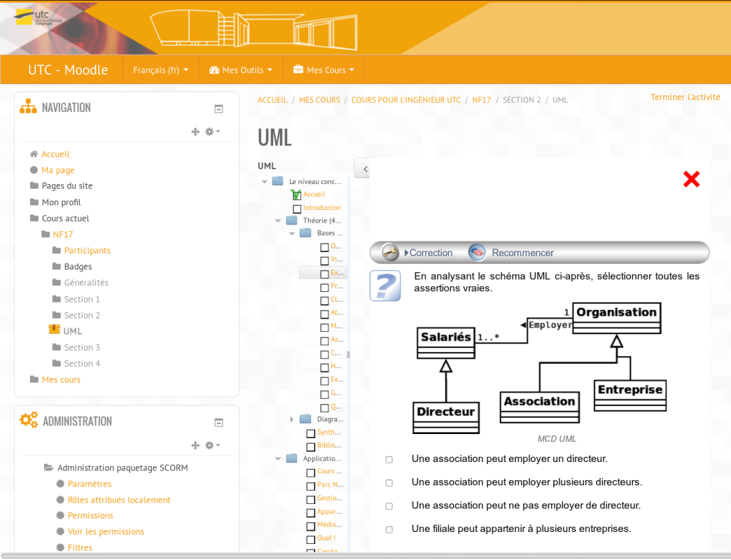
Task: Open the Paramètres administration link
Action: (x=90, y=484)
